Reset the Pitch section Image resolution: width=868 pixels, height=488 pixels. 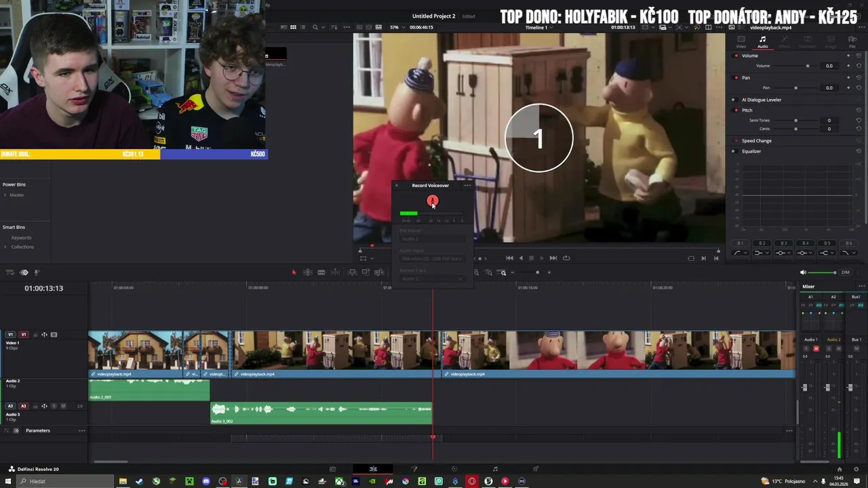[859, 110]
